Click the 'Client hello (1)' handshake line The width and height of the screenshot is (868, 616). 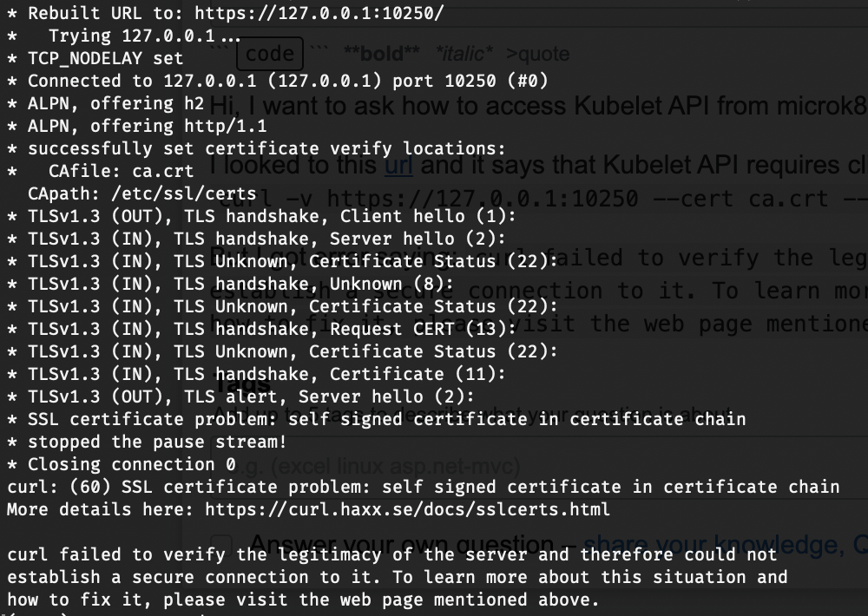(261, 216)
